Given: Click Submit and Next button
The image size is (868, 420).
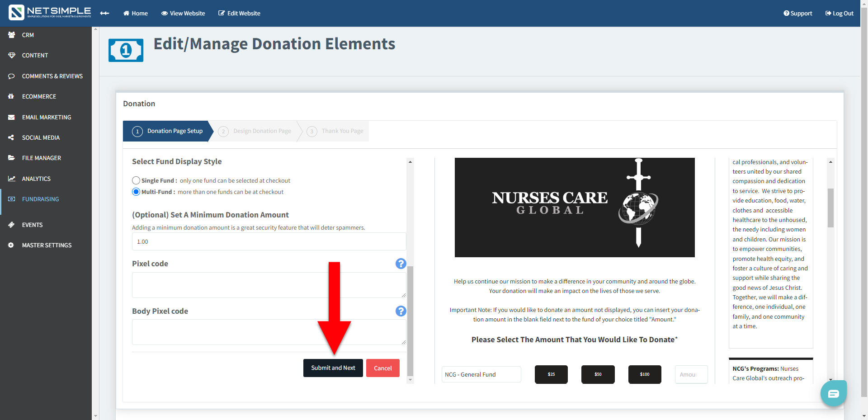Looking at the screenshot, I should (x=333, y=368).
